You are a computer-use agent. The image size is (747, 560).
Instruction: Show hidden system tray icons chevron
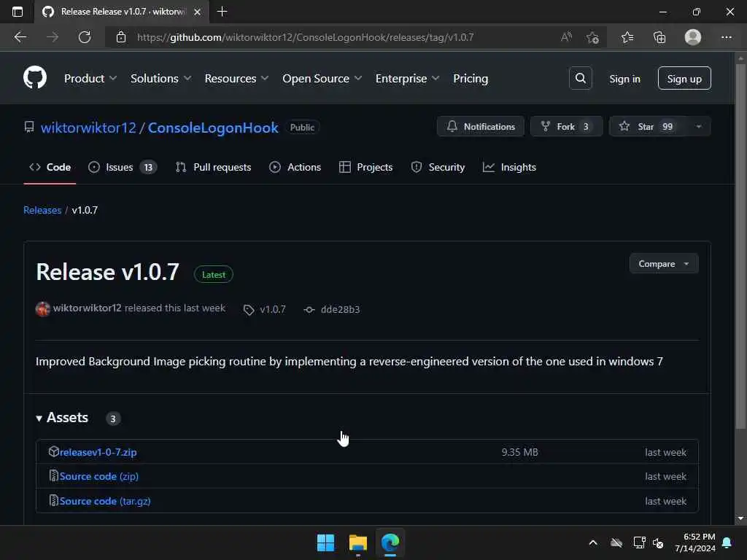[x=593, y=542]
